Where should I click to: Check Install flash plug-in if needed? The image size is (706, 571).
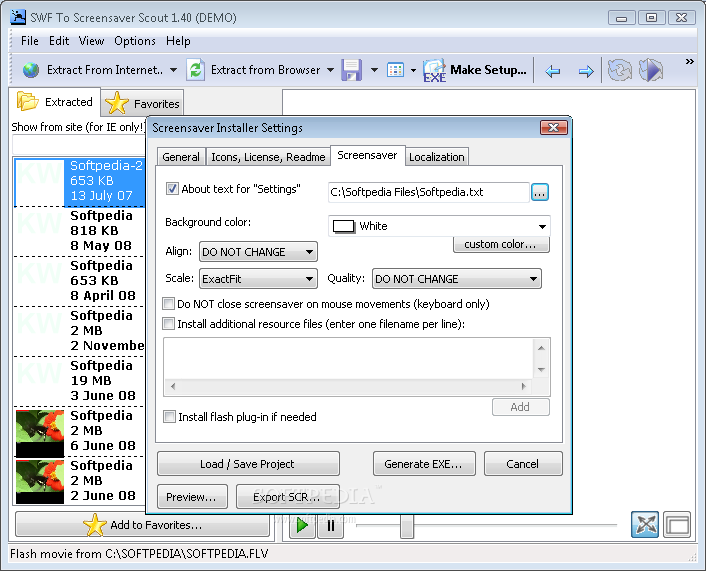point(169,417)
